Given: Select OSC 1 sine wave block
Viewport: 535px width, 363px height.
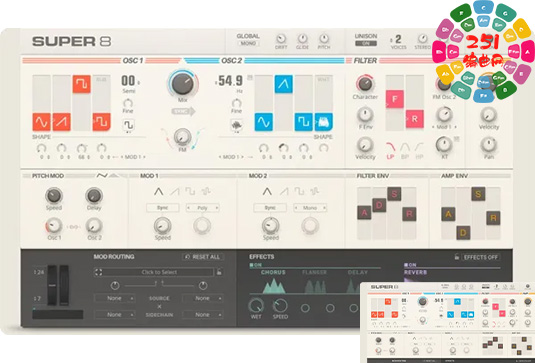Looking at the screenshot, I should coord(41,122).
